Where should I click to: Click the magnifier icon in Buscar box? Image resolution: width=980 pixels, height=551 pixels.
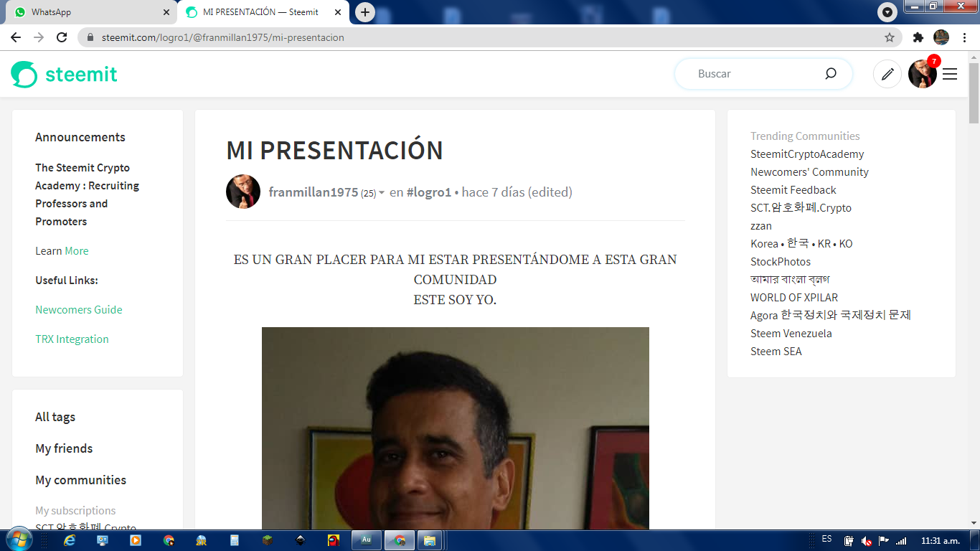(x=831, y=73)
